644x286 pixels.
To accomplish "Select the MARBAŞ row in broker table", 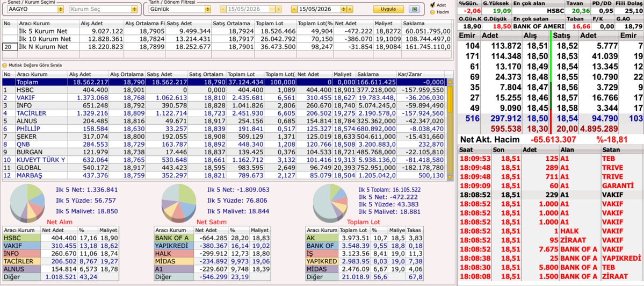I will (x=224, y=175).
